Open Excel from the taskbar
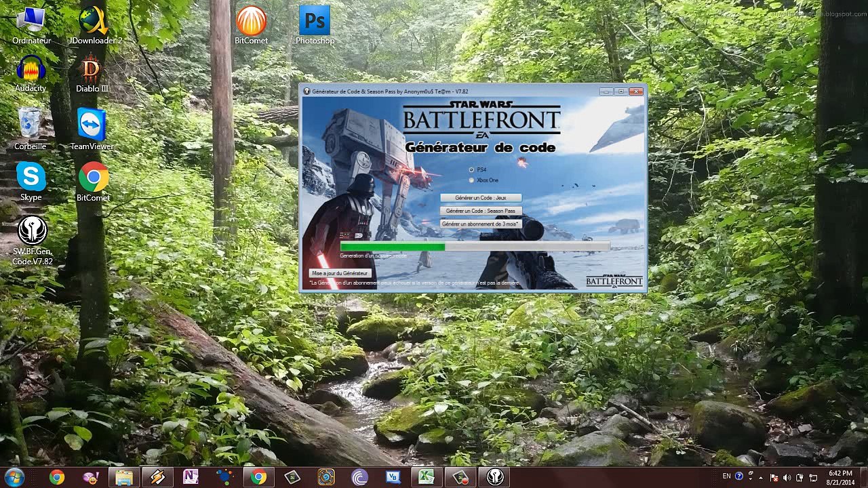 pos(427,477)
